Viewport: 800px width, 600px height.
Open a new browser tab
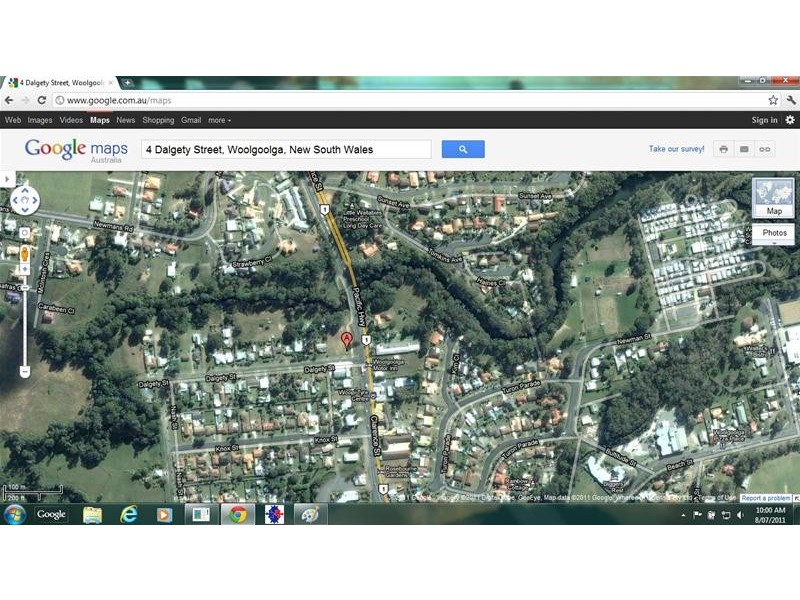click(x=127, y=83)
